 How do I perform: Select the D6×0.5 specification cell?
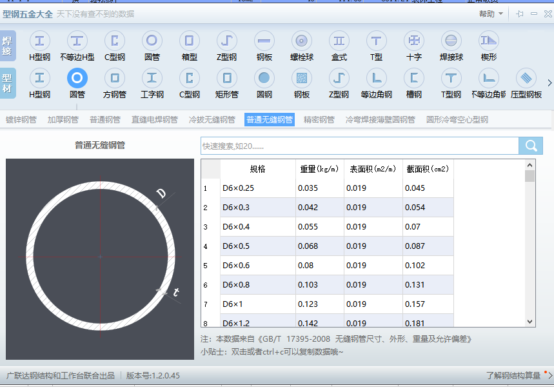click(x=257, y=246)
